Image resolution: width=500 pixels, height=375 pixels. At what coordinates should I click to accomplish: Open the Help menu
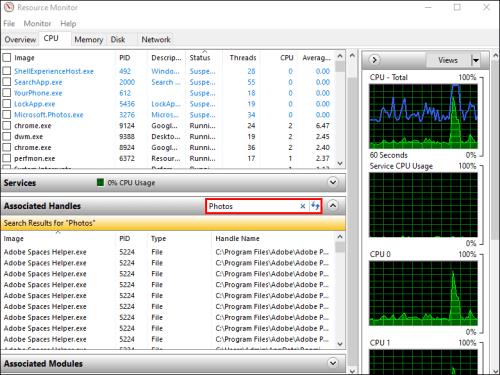click(68, 24)
